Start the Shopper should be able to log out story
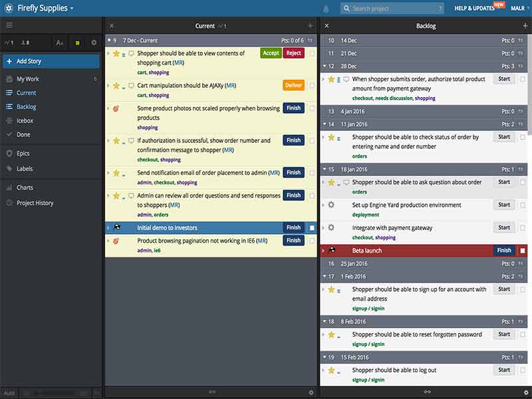This screenshot has width=532, height=399. click(503, 369)
